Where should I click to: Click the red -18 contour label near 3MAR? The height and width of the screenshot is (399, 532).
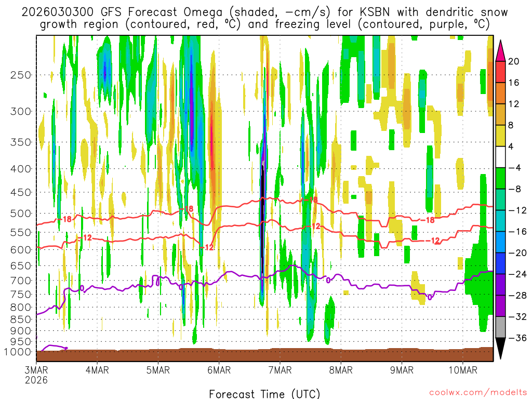coord(64,219)
